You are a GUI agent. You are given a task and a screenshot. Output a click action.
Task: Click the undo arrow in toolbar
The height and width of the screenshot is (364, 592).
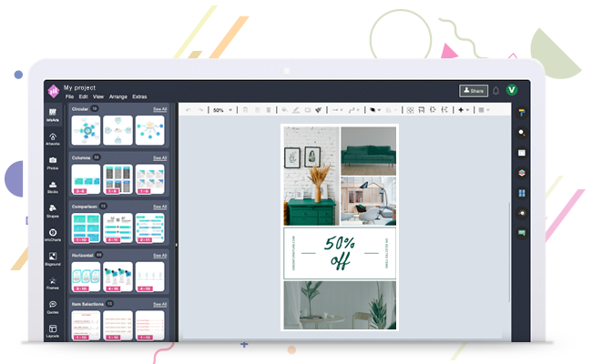click(188, 110)
